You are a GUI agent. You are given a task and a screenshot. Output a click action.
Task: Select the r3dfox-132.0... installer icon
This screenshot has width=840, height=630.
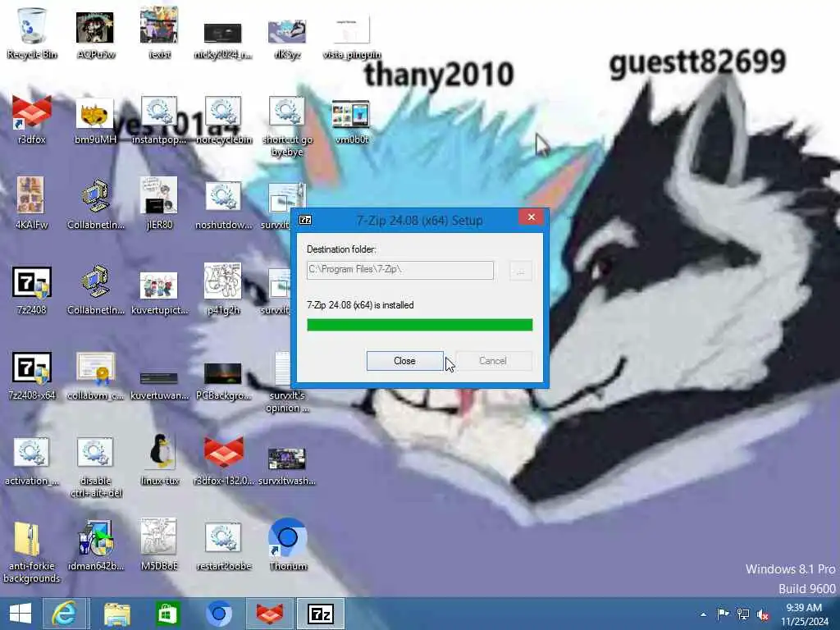click(x=223, y=459)
